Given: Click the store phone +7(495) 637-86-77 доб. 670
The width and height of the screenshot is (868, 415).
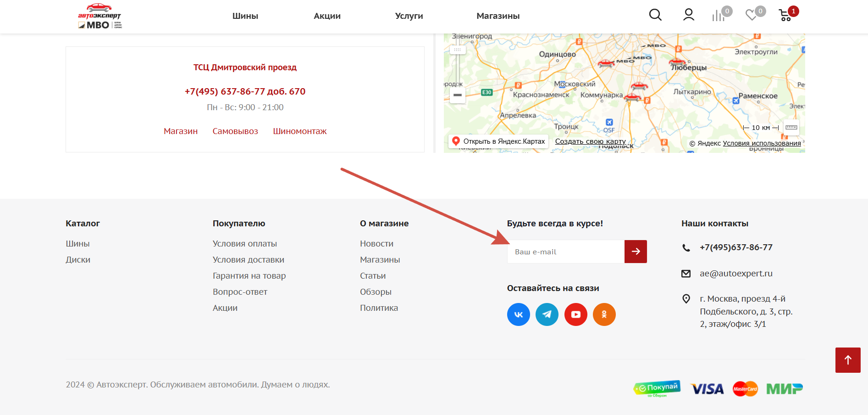Looking at the screenshot, I should click(245, 91).
